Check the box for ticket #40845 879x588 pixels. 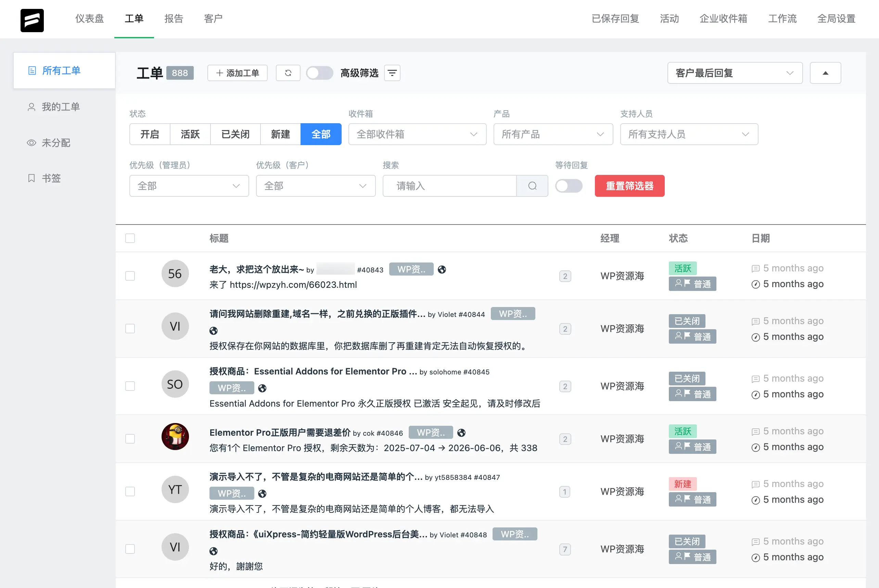[130, 386]
